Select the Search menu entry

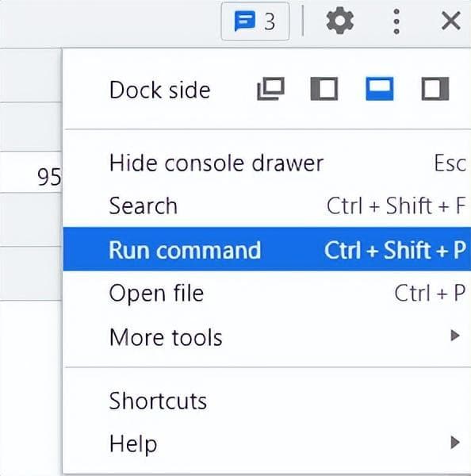(x=267, y=205)
